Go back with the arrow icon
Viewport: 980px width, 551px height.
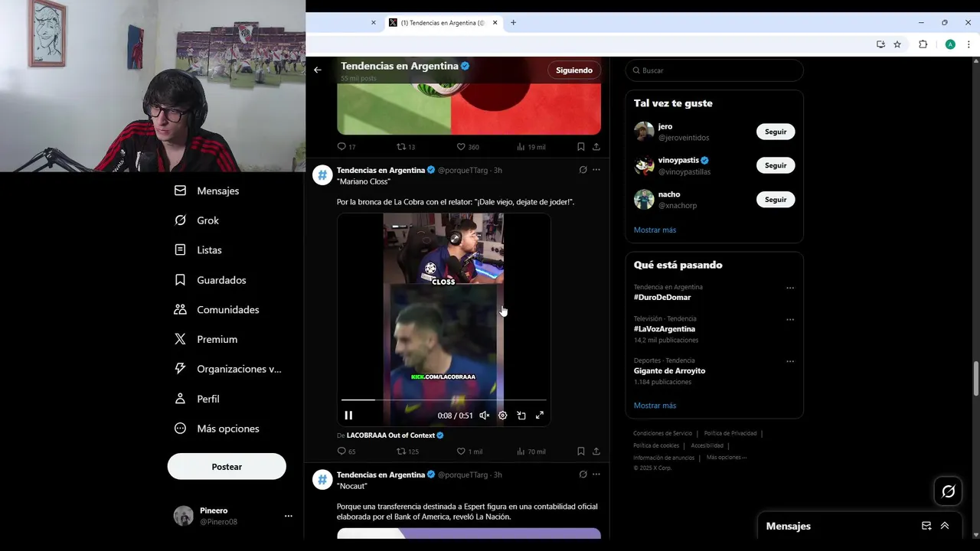(x=318, y=70)
